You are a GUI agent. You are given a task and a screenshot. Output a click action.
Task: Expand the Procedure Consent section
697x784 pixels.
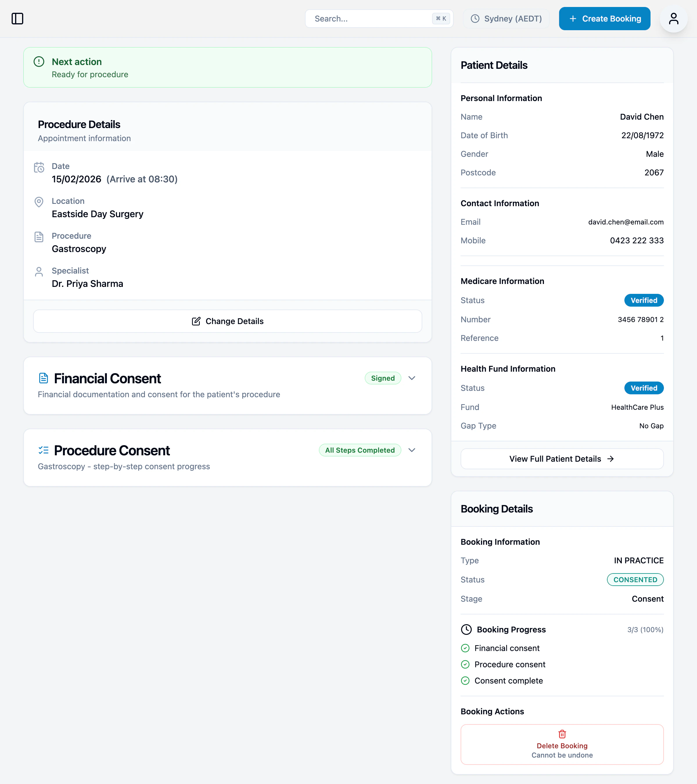412,450
